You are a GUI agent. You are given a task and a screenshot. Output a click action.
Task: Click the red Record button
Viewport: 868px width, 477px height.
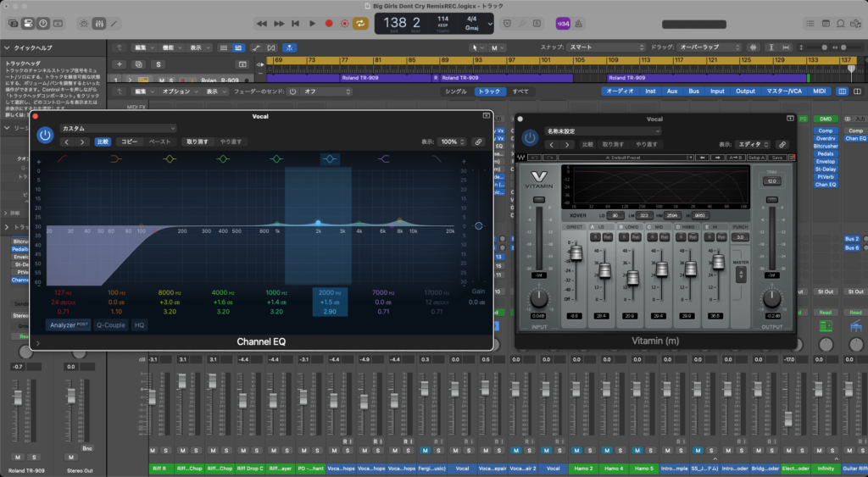click(329, 23)
